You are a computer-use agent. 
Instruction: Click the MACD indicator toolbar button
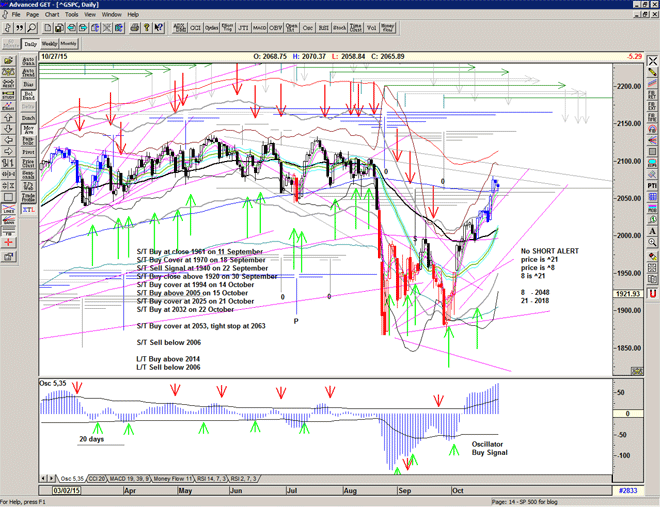263,29
